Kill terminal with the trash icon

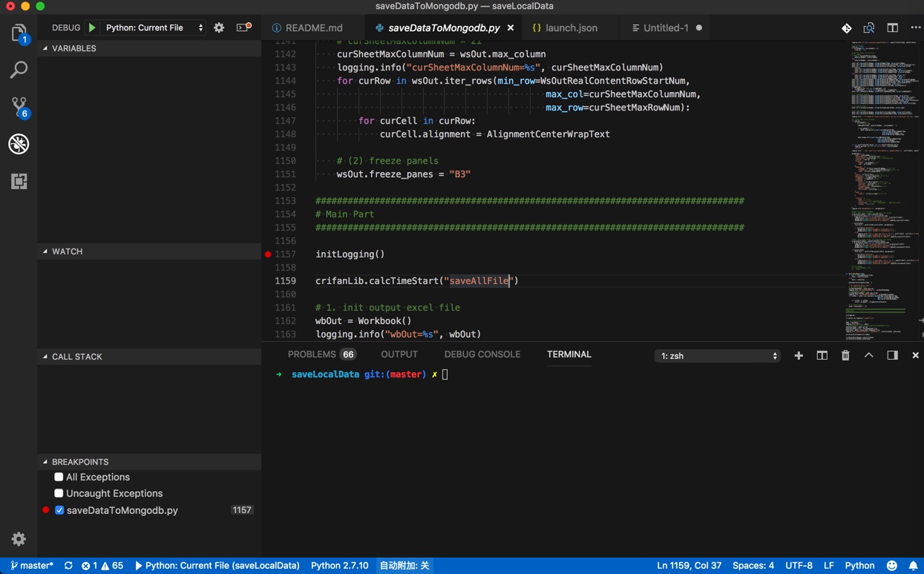(845, 355)
